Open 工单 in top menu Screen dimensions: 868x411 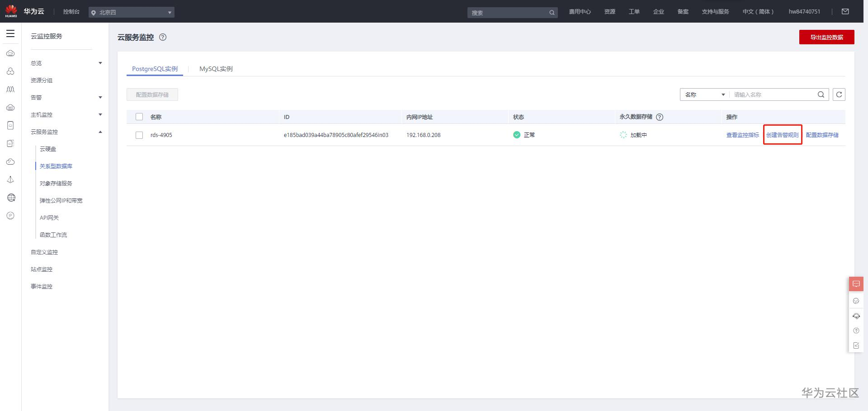[634, 12]
